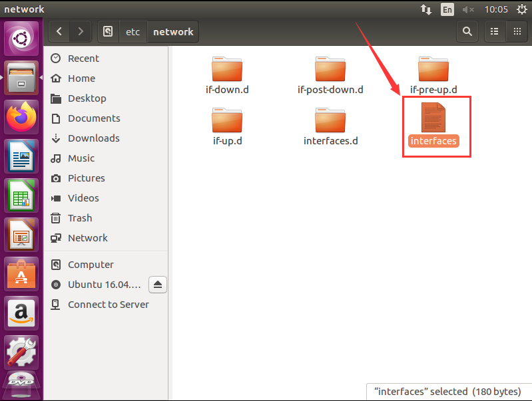The width and height of the screenshot is (532, 401).
Task: Open the root filesystem path icon
Action: click(109, 31)
